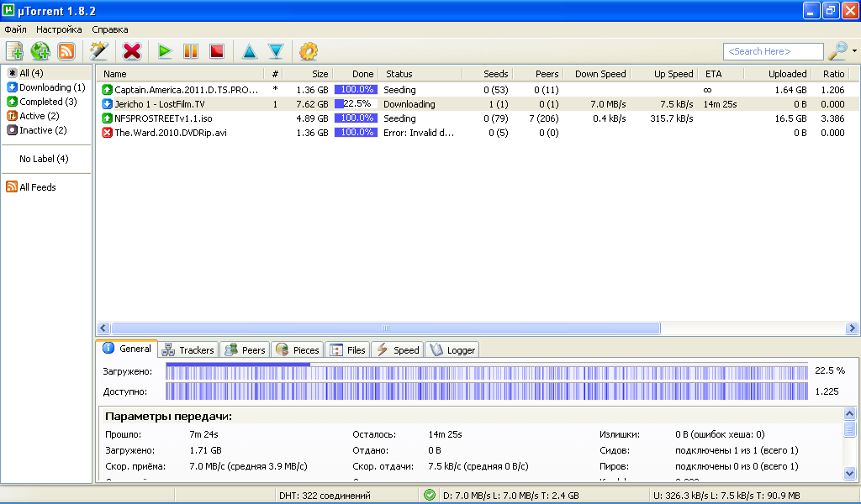The width and height of the screenshot is (861, 504).
Task: Sort torrents by Ratio column header
Action: point(830,74)
